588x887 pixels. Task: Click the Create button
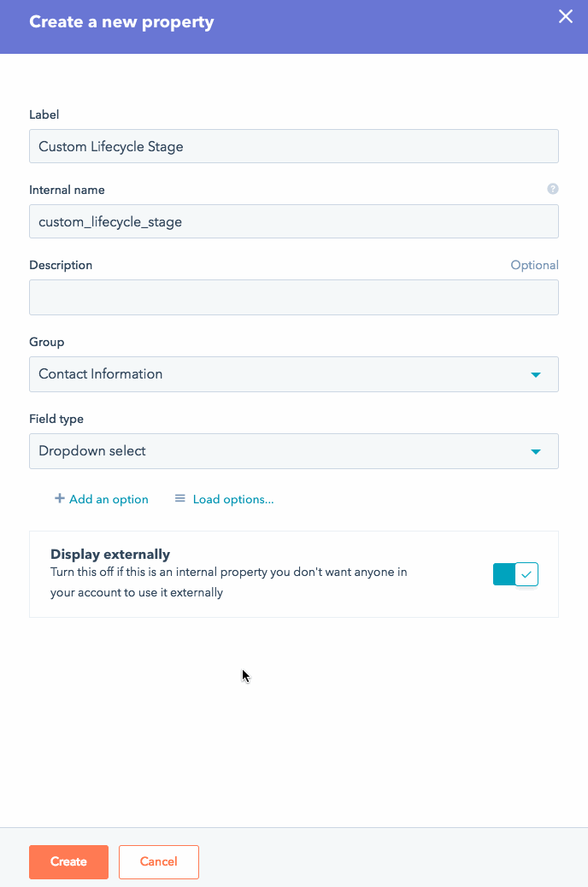(68, 861)
